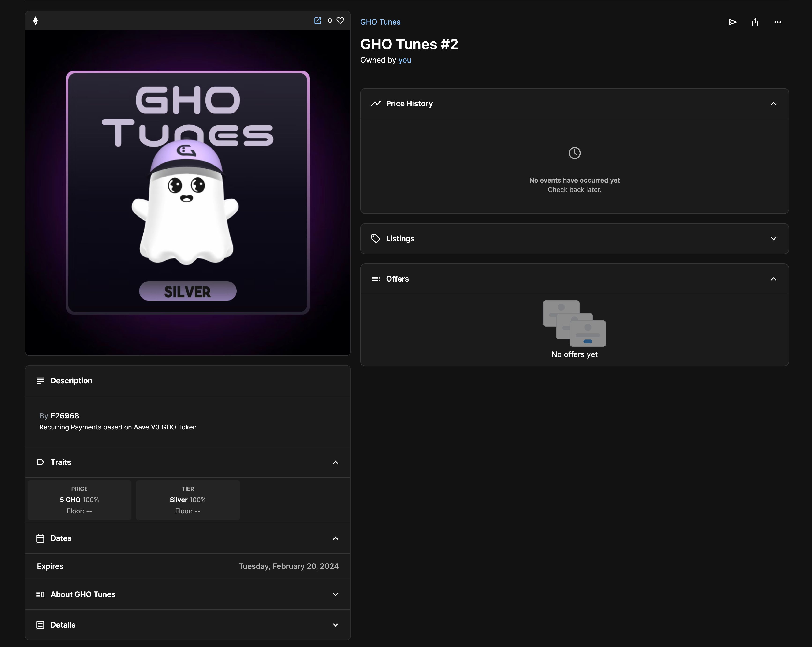The height and width of the screenshot is (647, 812).
Task: Click the 'Check back later.' text
Action: pos(574,190)
